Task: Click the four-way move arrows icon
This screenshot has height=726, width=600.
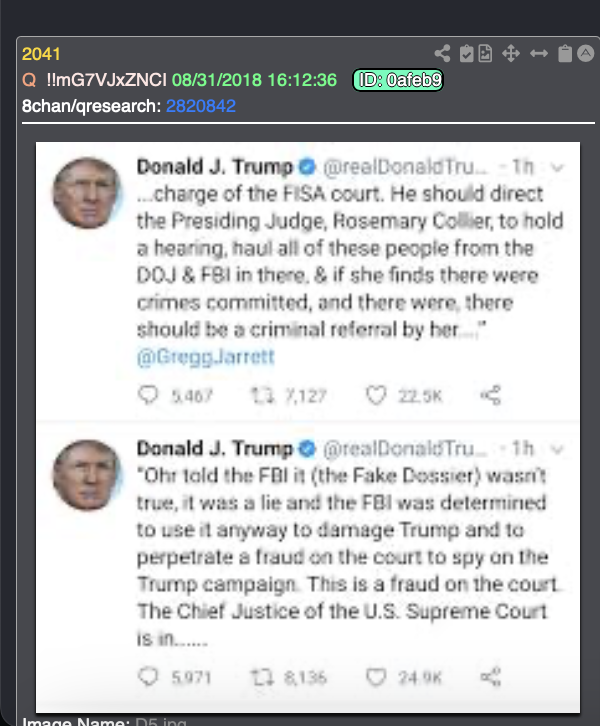Action: (511, 54)
